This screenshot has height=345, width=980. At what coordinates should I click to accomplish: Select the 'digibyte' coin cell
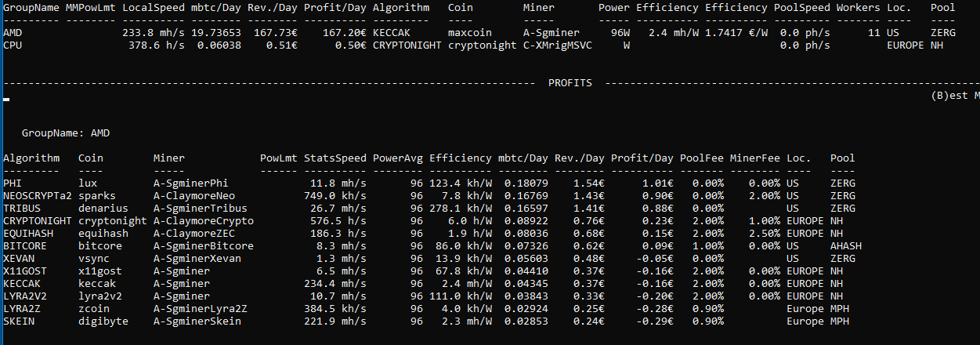pyautogui.click(x=103, y=321)
